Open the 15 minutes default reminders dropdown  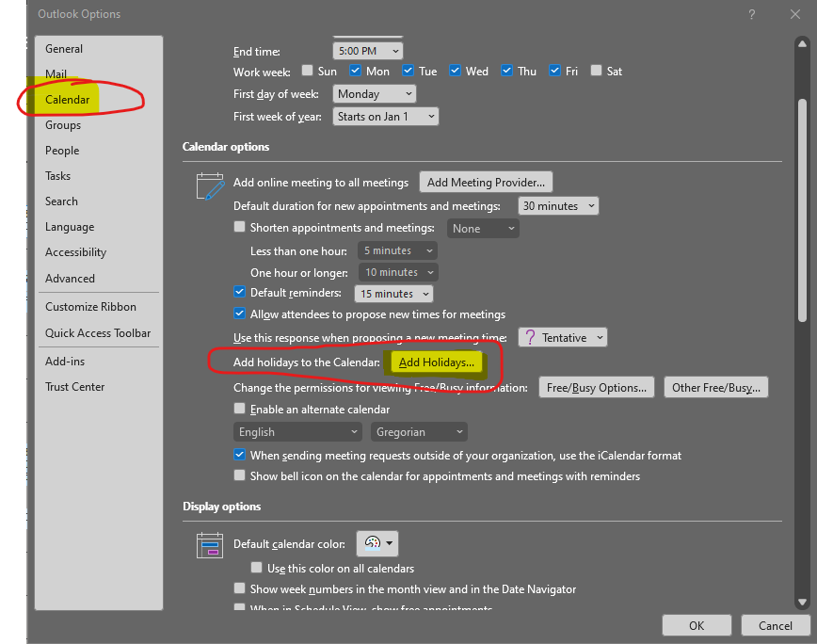393,294
